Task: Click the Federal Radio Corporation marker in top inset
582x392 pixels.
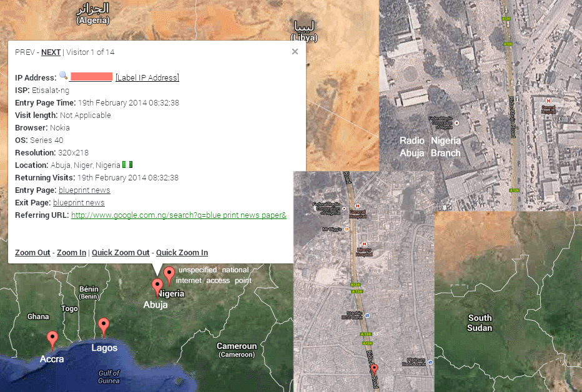Action: click(457, 123)
